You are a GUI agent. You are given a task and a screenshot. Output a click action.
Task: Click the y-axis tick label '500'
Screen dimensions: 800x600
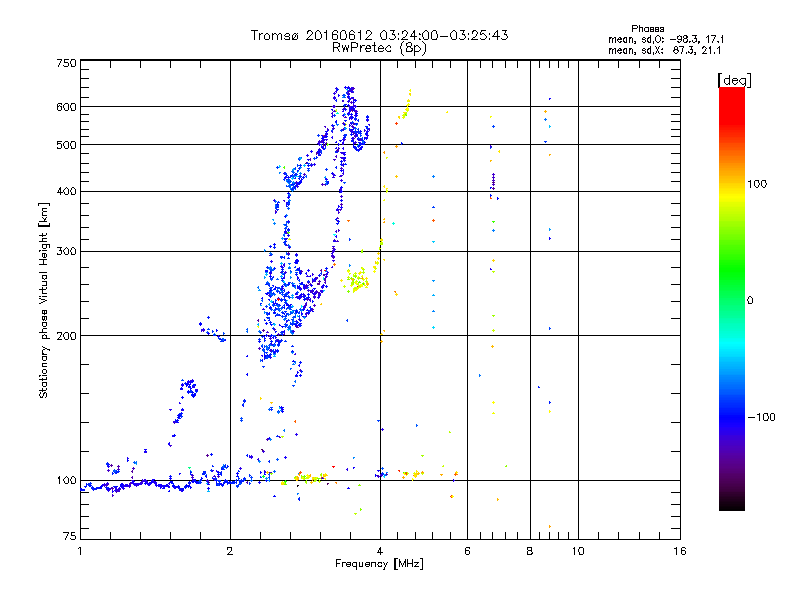pos(66,145)
